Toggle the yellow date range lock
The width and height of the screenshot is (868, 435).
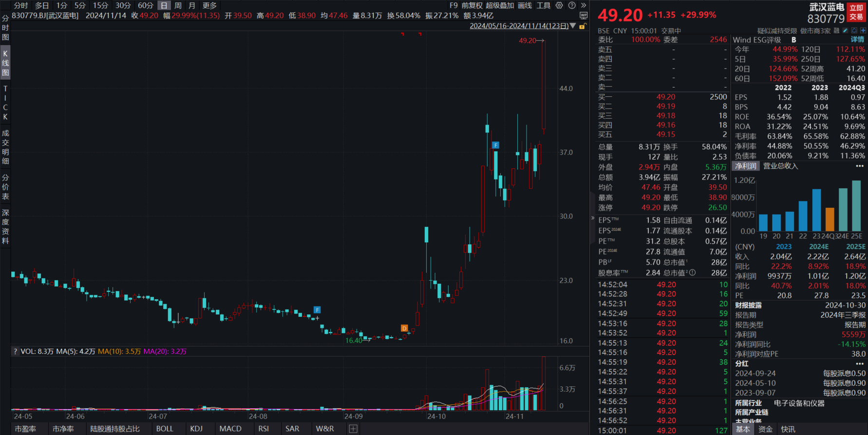point(582,26)
